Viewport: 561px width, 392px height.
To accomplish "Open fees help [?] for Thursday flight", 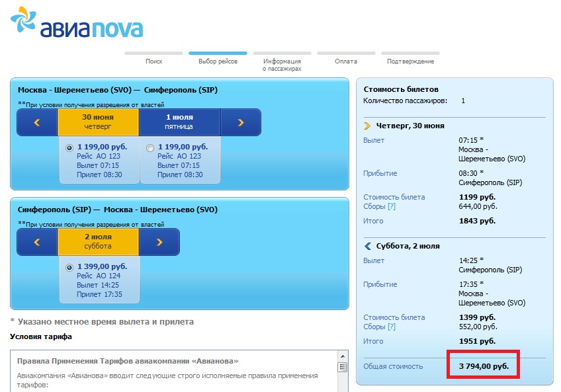I will pos(392,207).
